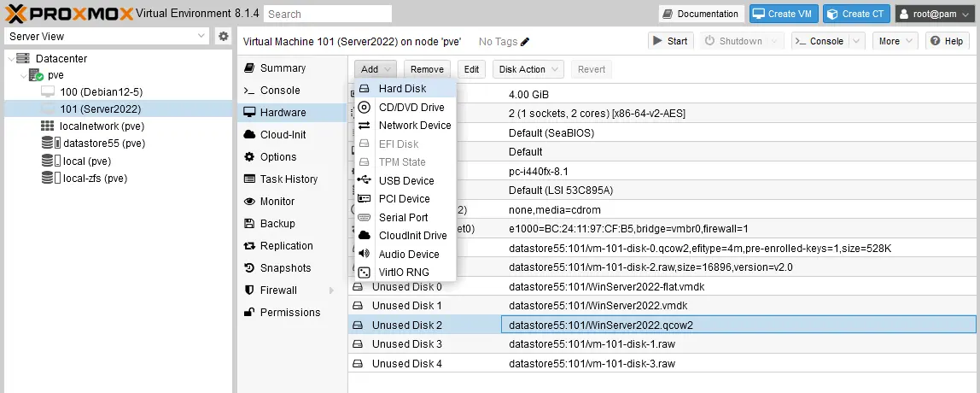Click the Remove button

[x=427, y=69]
